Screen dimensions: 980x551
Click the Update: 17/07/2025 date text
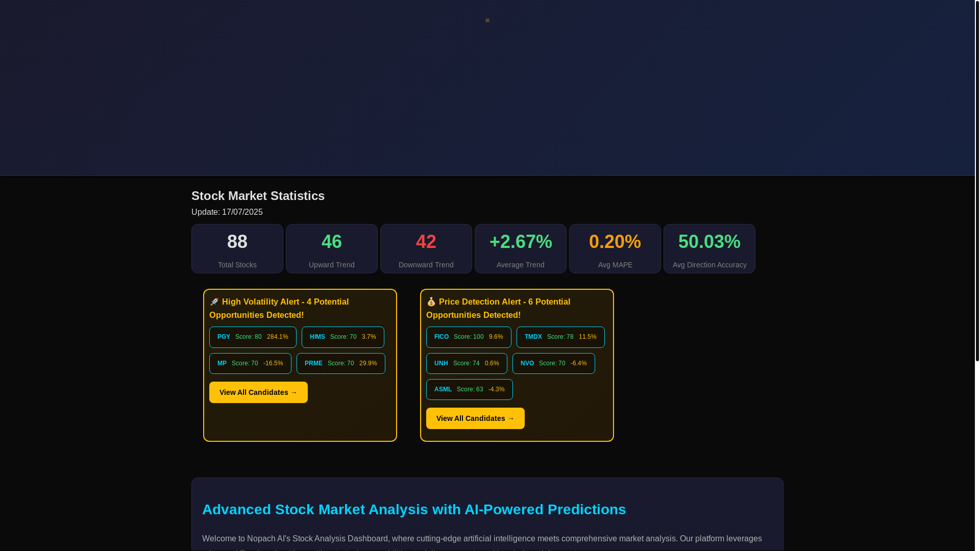coord(227,212)
